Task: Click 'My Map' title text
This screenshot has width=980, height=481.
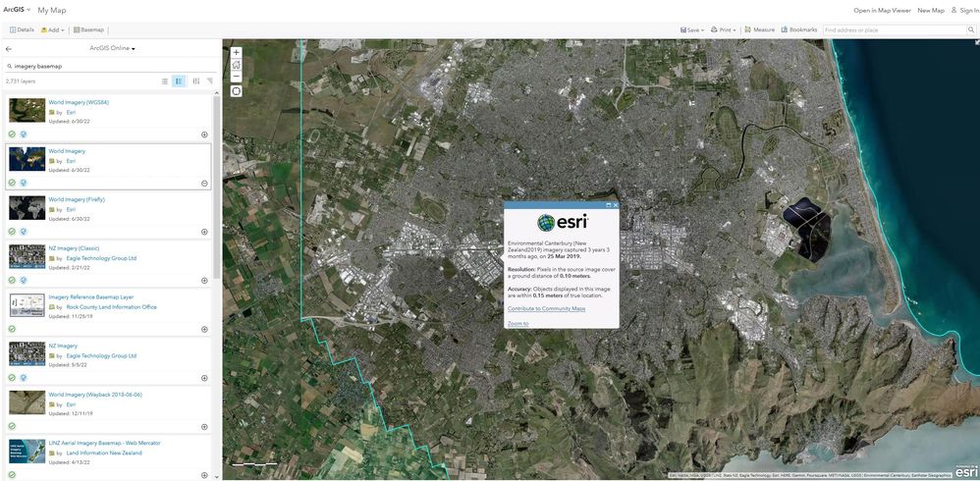Action: [x=52, y=11]
